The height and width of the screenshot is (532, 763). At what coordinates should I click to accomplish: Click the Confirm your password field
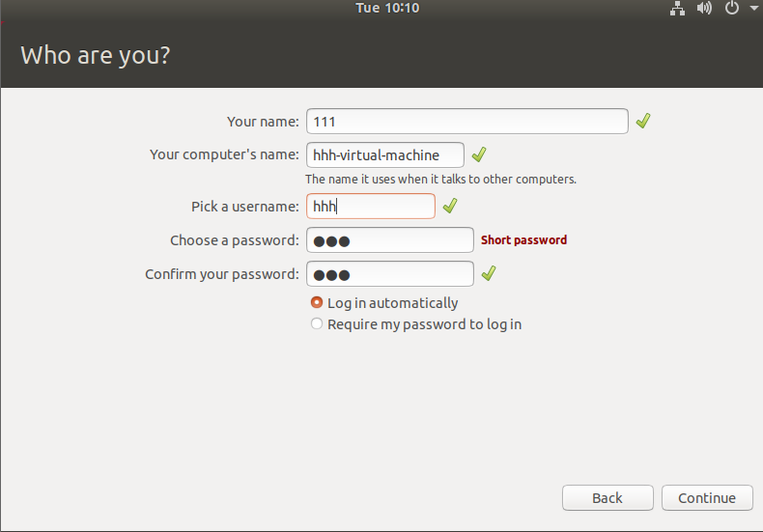click(x=390, y=274)
